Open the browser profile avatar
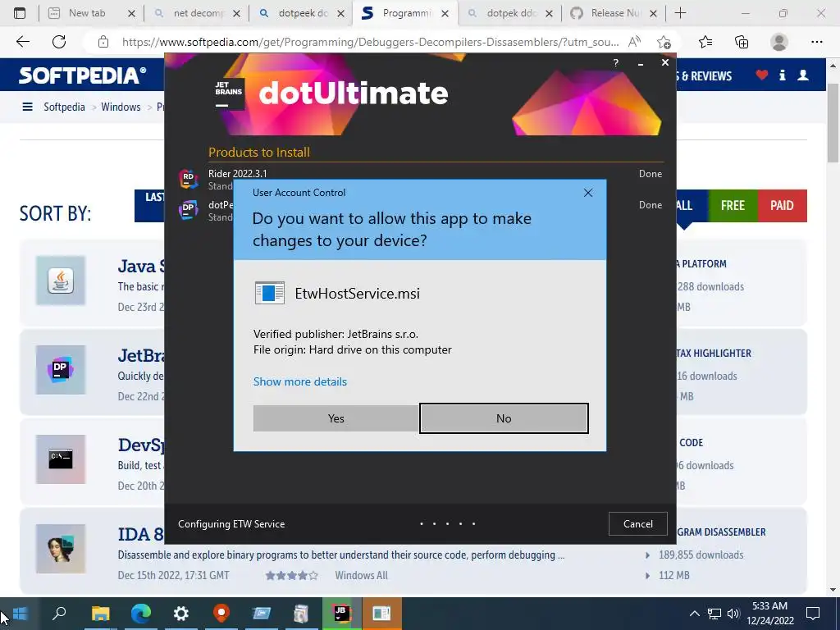 tap(779, 42)
